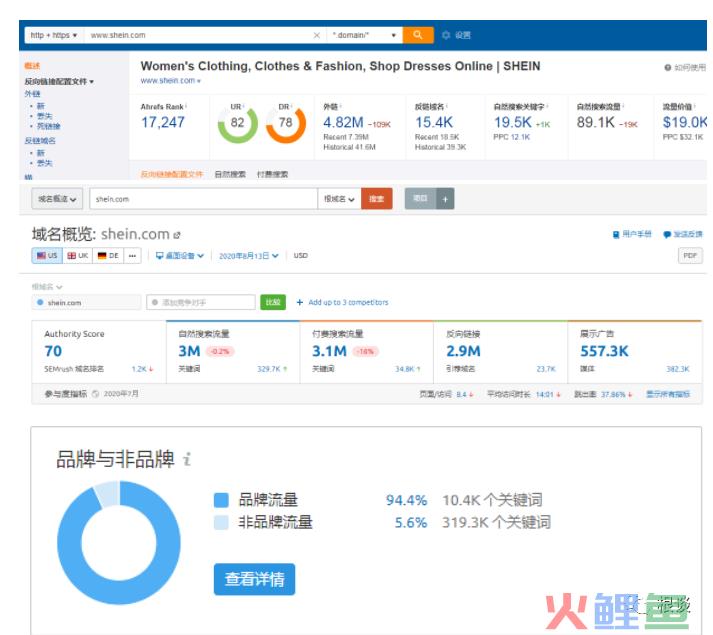713x635 pixels.
Task: Open more countries ellipsis button
Action: point(132,256)
